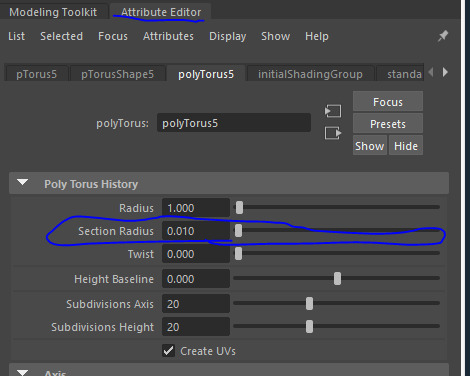Click the Show button beside Hide
This screenshot has height=376, width=470.
coord(370,146)
